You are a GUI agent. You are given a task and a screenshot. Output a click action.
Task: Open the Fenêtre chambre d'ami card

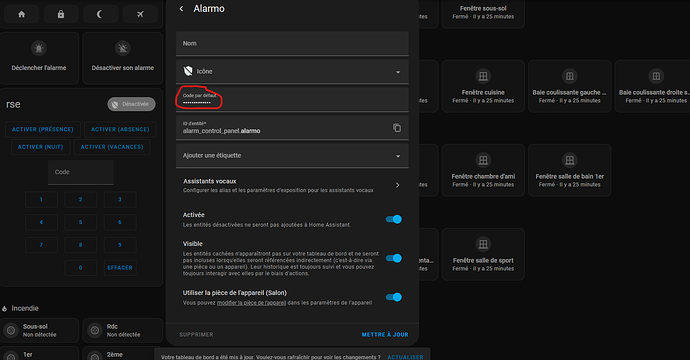click(x=483, y=170)
